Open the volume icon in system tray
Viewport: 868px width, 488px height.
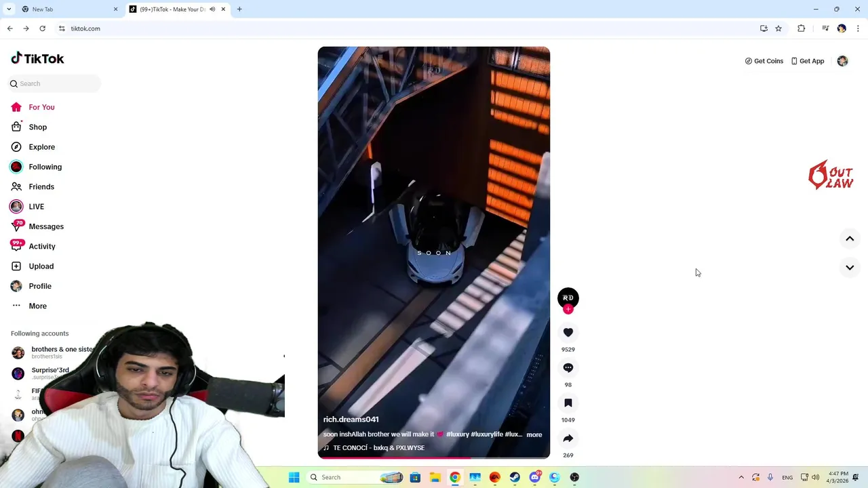coord(814,477)
